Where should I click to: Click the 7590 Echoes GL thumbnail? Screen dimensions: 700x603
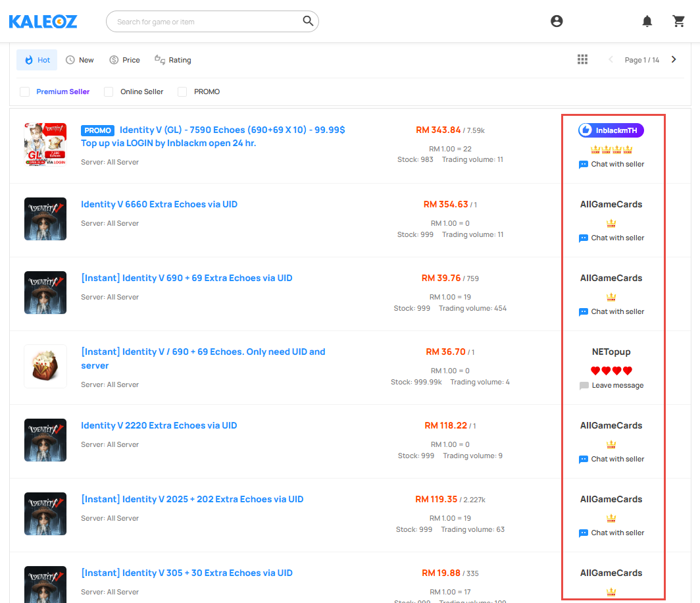[45, 144]
